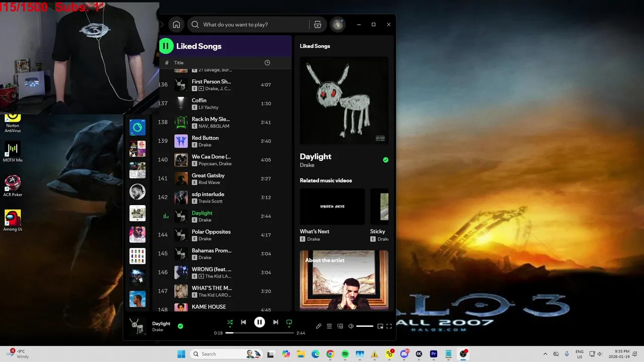Open the Daylight title link in Now Playing panel
The image size is (644, 362).
315,156
